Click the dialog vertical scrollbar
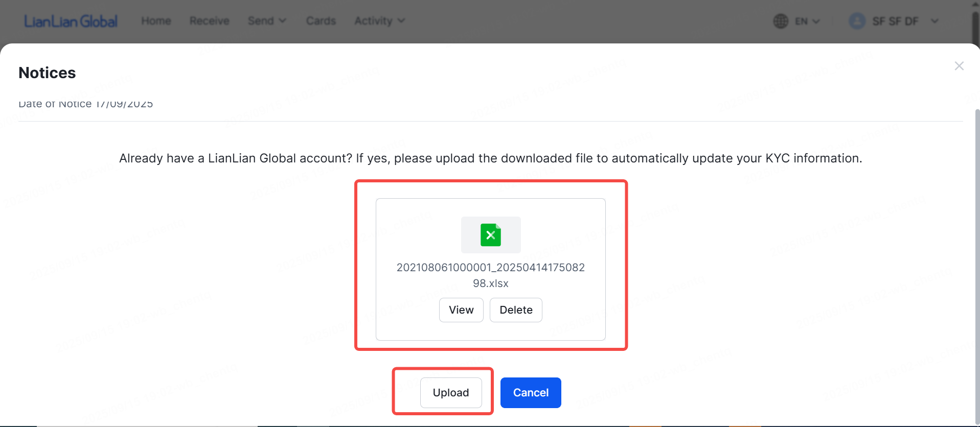Image resolution: width=980 pixels, height=427 pixels. pos(977,266)
